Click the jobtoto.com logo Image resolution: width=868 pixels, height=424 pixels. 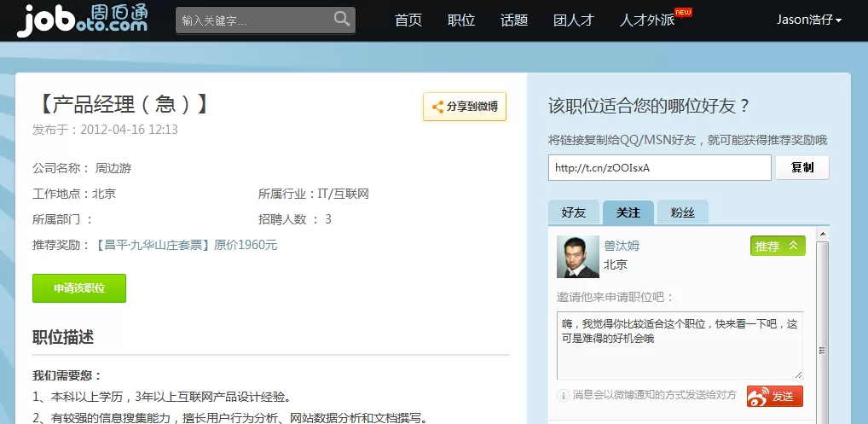click(x=82, y=19)
